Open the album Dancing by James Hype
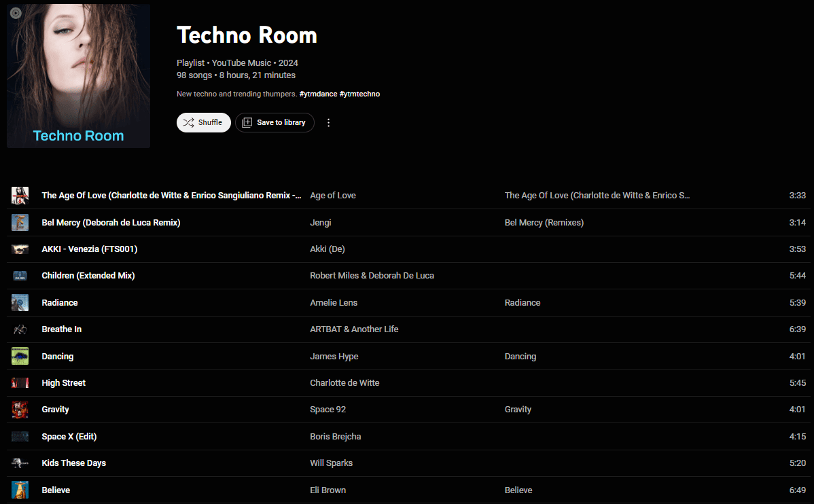This screenshot has height=504, width=814. tap(520, 356)
